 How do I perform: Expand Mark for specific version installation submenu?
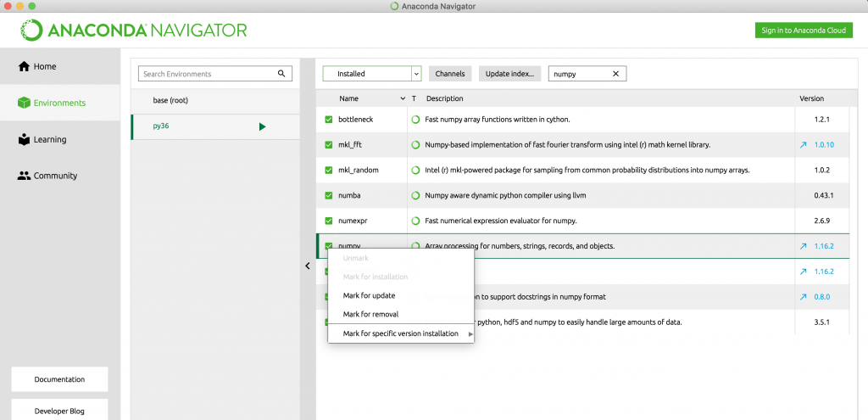point(401,333)
